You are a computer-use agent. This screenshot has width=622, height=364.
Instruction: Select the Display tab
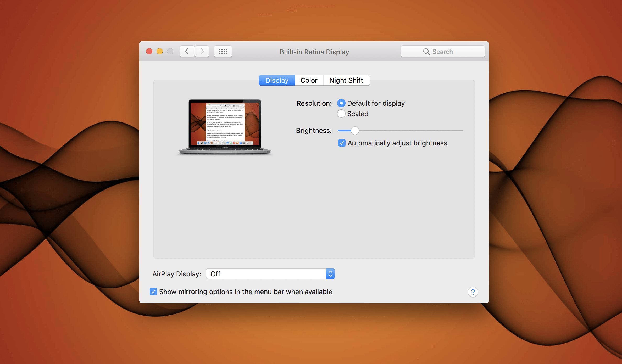coord(277,80)
